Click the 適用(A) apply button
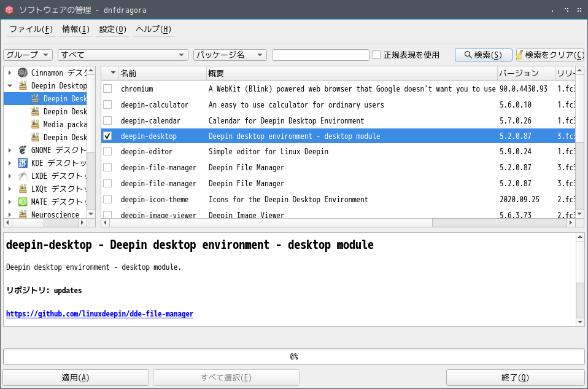The width and height of the screenshot is (588, 389). pos(75,377)
